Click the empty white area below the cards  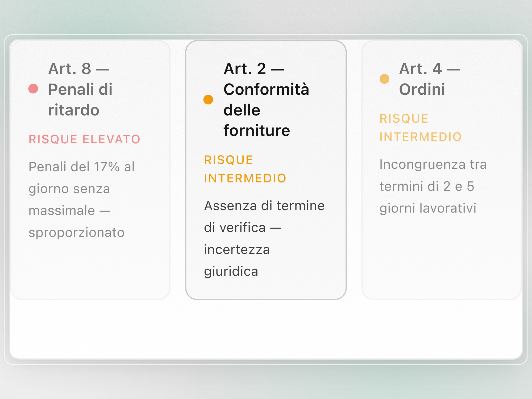pyautogui.click(x=266, y=329)
